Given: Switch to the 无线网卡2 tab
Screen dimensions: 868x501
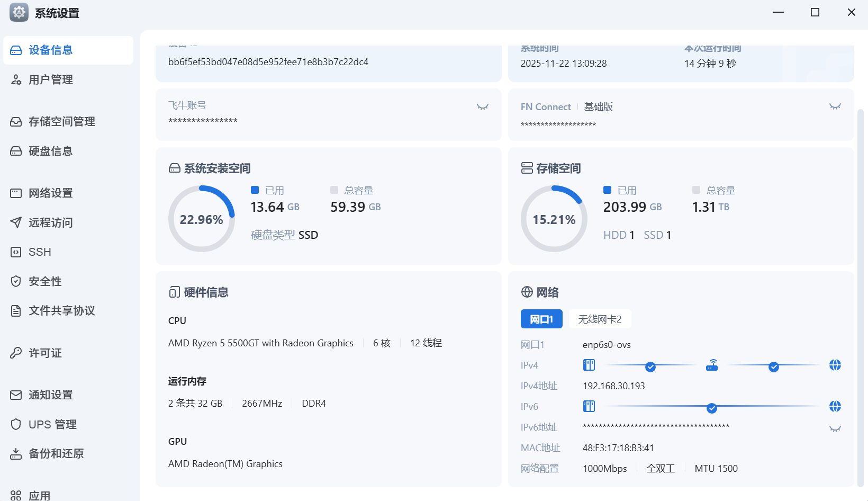Looking at the screenshot, I should click(x=600, y=319).
